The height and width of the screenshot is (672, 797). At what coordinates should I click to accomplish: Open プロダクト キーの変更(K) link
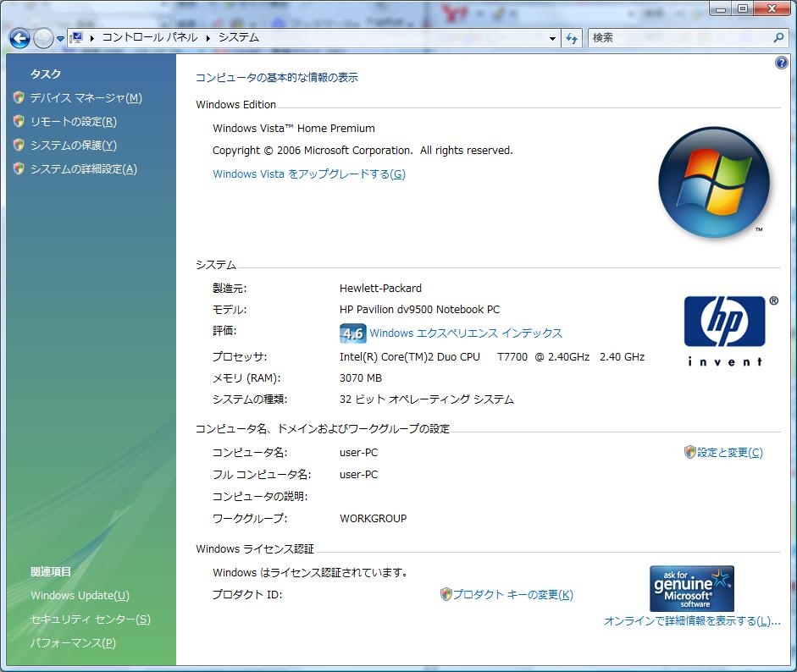pyautogui.click(x=513, y=595)
